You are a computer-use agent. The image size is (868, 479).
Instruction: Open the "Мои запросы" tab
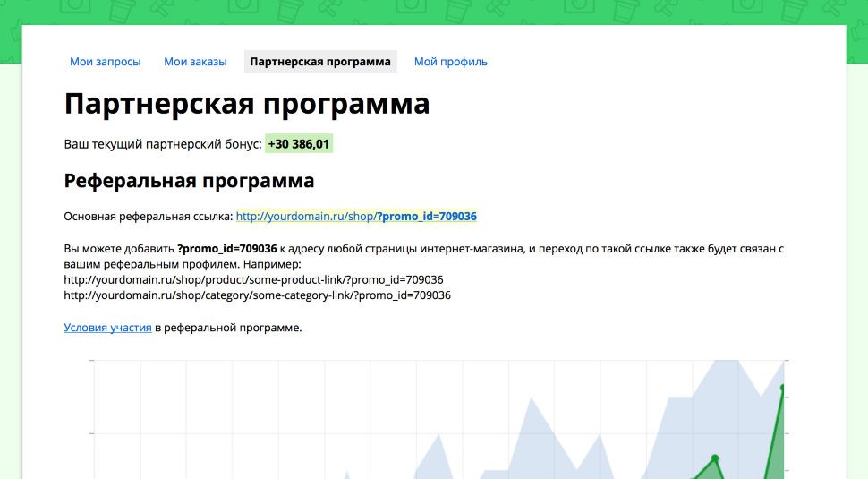[106, 62]
